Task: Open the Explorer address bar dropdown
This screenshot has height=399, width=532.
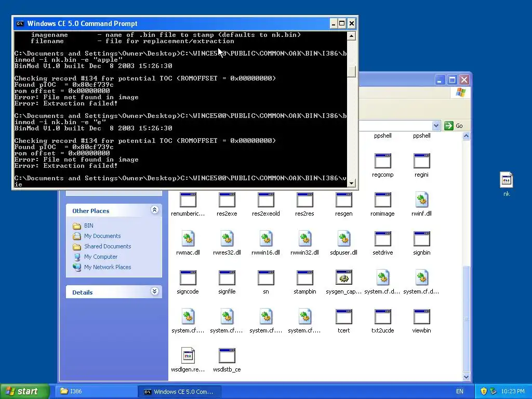Action: point(436,126)
